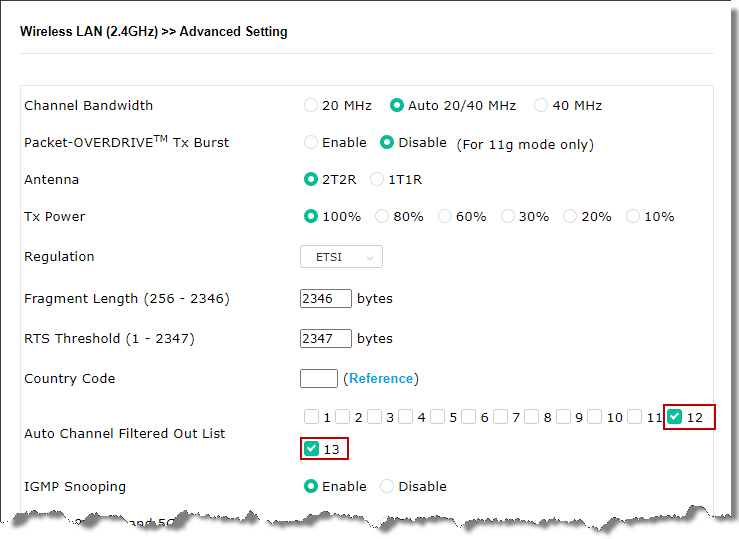739x539 pixels.
Task: Uncheck channel 13 in filtered out list
Action: 311,449
